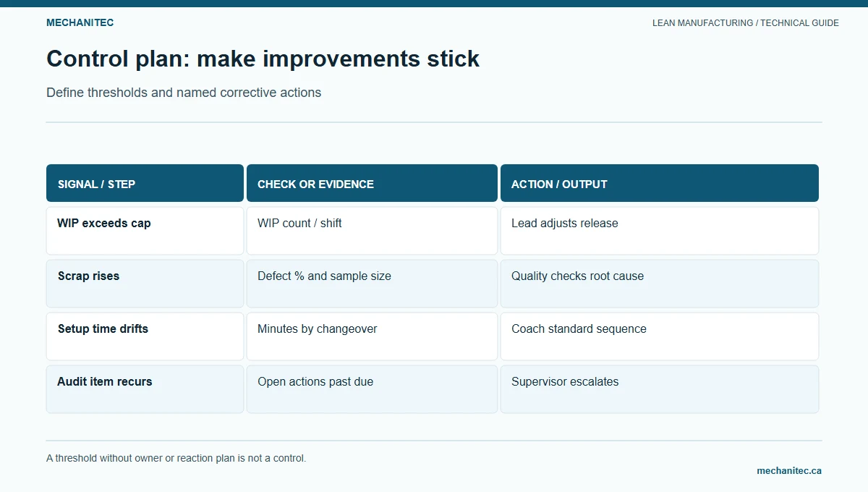Viewport: 868px width, 492px height.
Task: Select the 'WIP count / shift' cell
Action: pyautogui.click(x=372, y=231)
